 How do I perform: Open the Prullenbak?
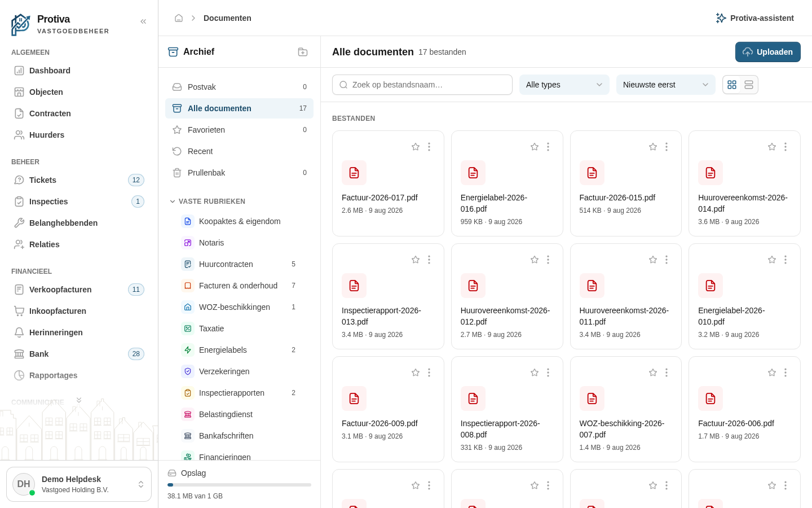(239, 173)
